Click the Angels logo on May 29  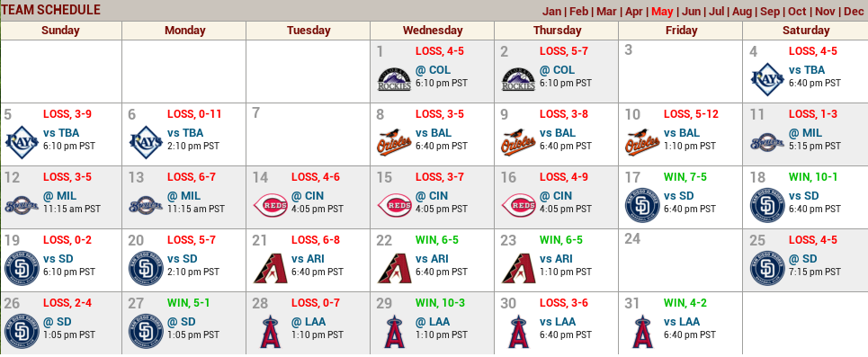coord(394,331)
